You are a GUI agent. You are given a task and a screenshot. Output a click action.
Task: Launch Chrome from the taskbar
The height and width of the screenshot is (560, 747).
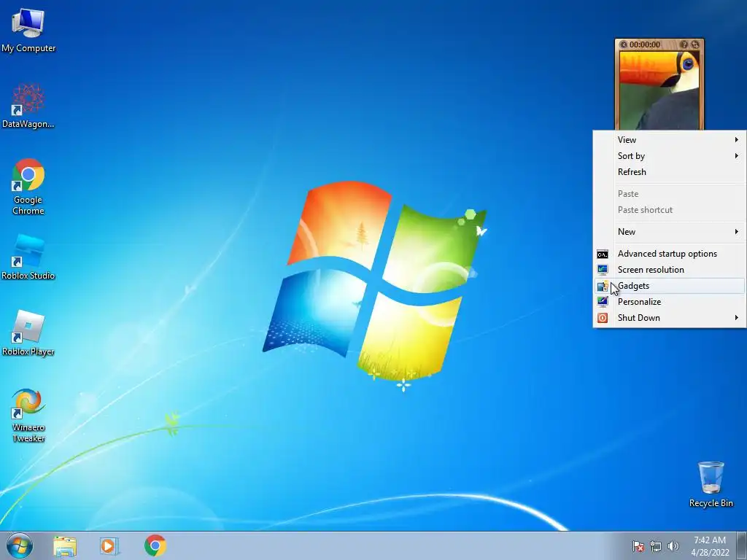tap(155, 545)
